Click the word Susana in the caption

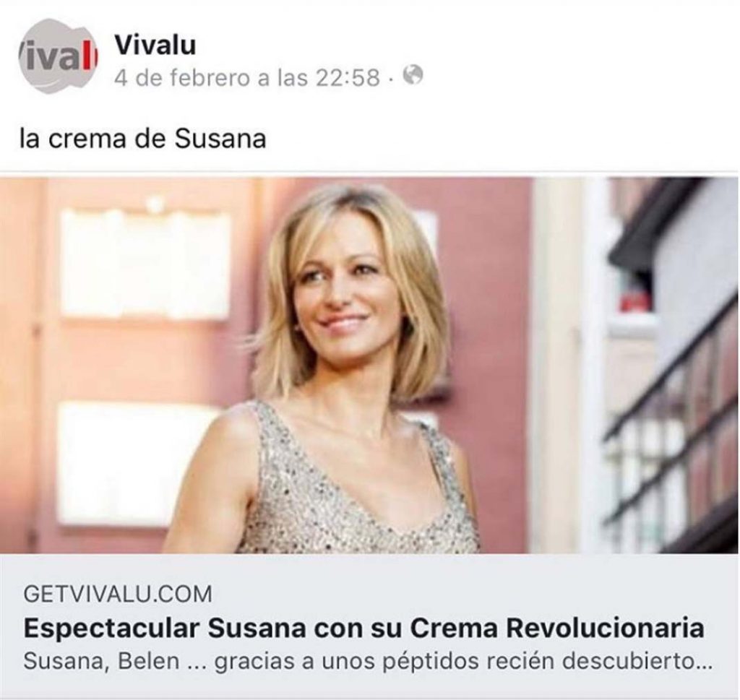(220, 139)
